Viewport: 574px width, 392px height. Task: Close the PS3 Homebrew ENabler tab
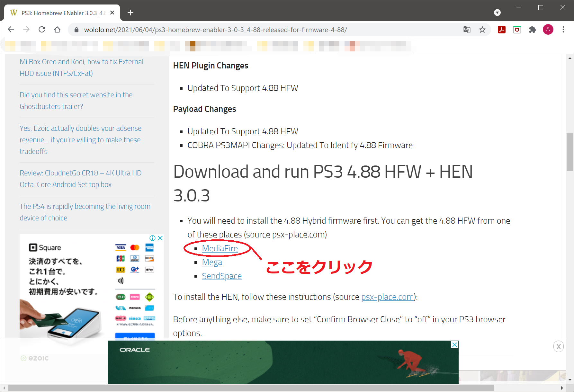click(x=112, y=13)
